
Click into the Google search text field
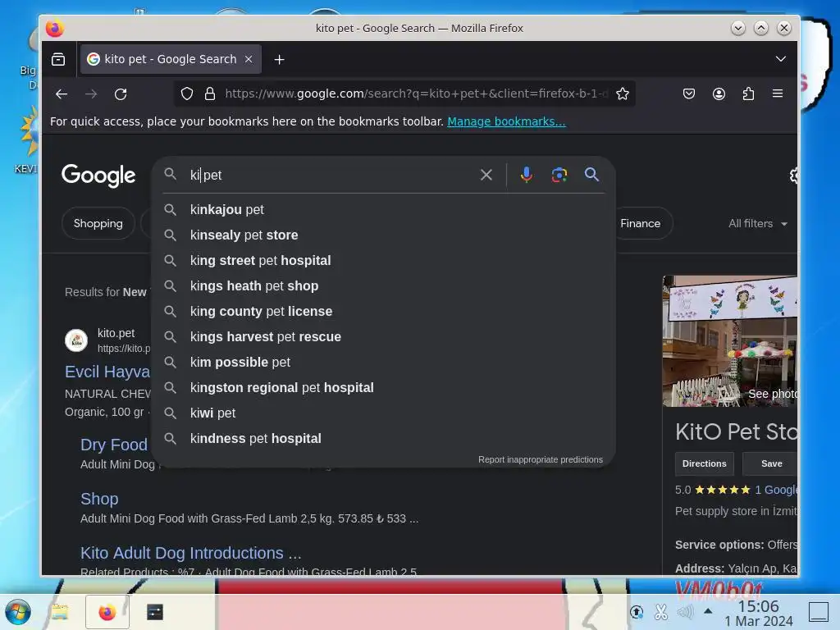330,176
